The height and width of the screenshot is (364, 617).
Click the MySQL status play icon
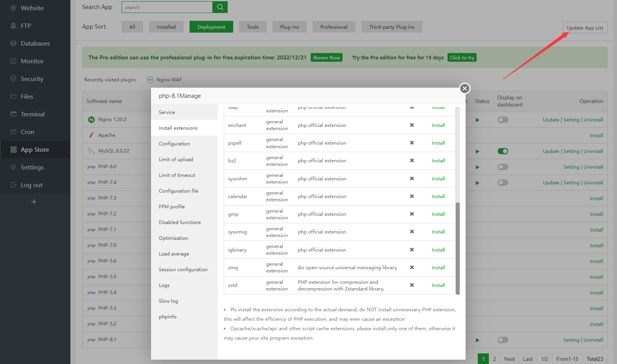[x=477, y=151]
